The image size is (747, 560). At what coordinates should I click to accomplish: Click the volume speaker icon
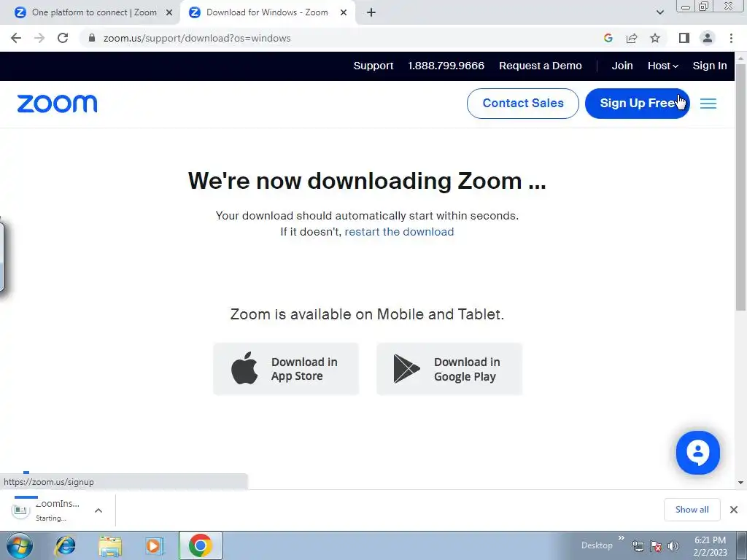coord(673,546)
